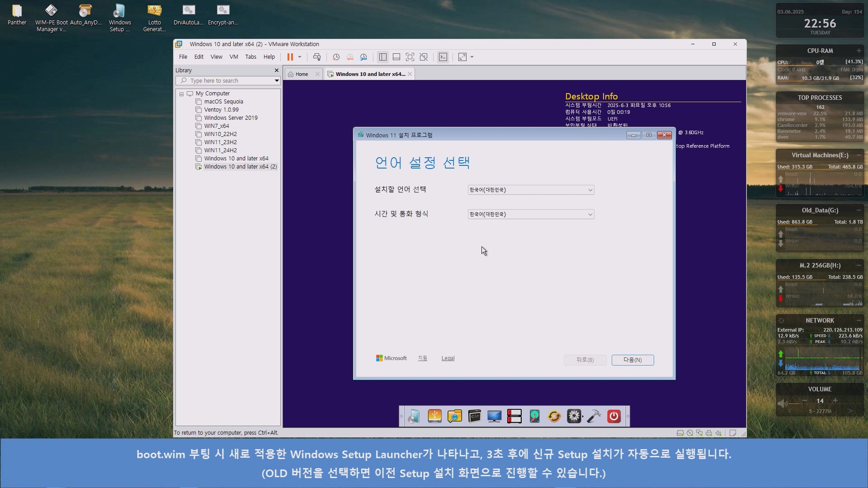
Task: Collapse the My Computer tree node
Action: point(181,94)
